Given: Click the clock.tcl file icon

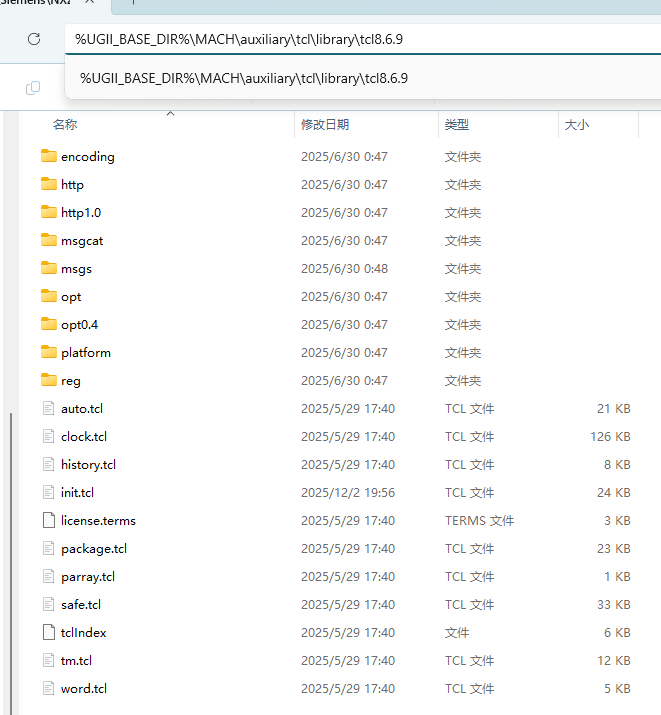Looking at the screenshot, I should pyautogui.click(x=48, y=436).
